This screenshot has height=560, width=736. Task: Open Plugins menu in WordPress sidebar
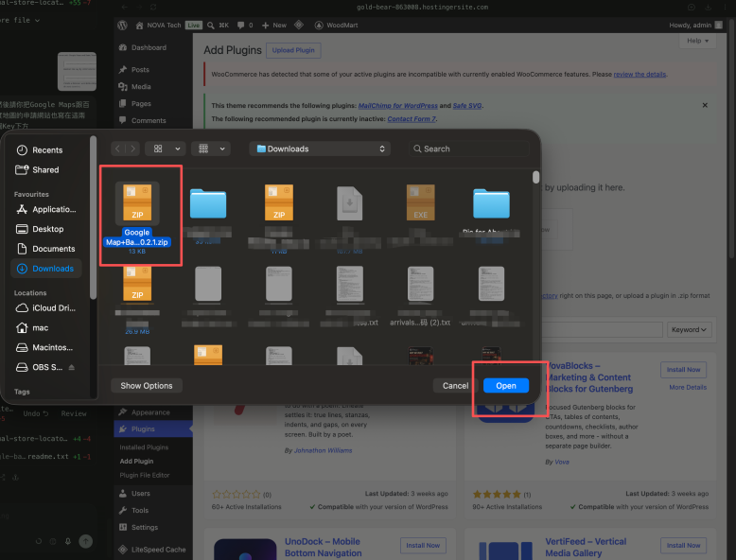click(x=153, y=429)
